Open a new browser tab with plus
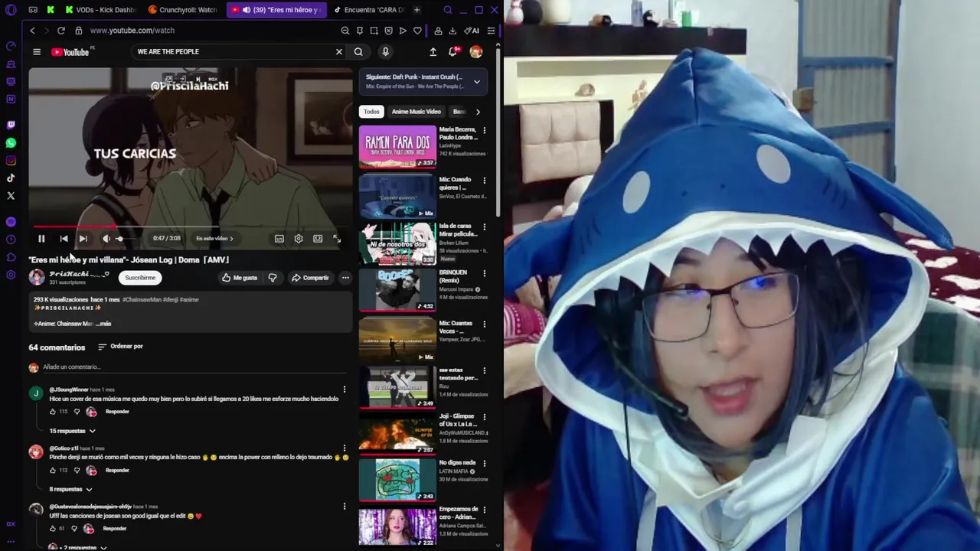Screen dimensions: 980x551 coord(416,10)
